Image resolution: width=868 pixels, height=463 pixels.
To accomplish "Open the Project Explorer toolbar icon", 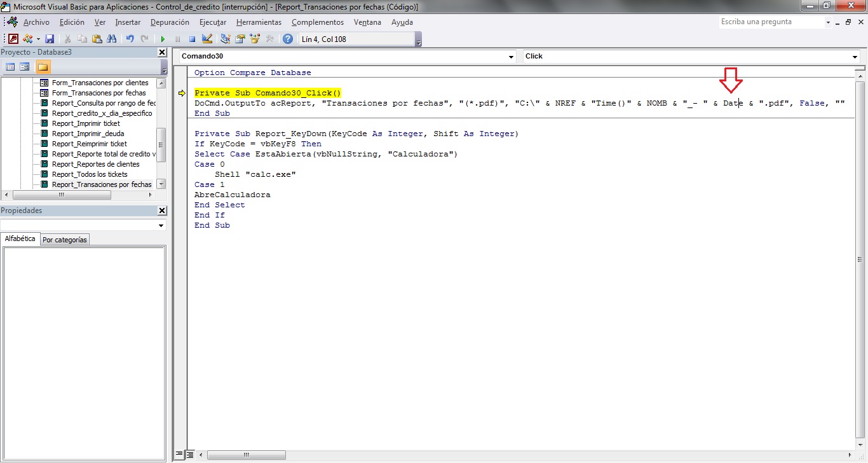I will click(x=225, y=39).
